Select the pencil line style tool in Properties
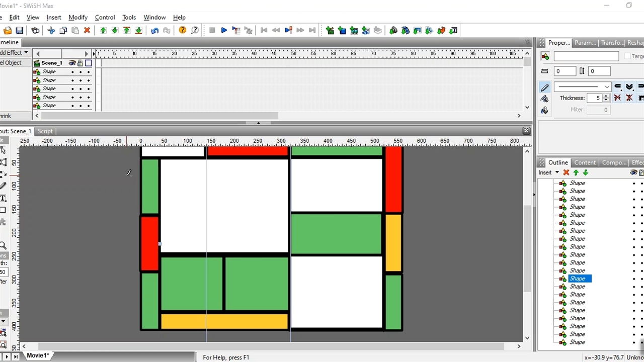 545,87
